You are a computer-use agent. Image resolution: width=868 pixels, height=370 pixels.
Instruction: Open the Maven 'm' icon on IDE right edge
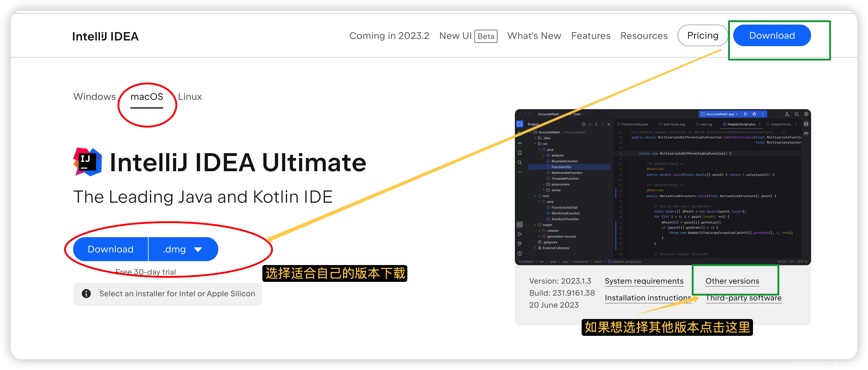(806, 133)
